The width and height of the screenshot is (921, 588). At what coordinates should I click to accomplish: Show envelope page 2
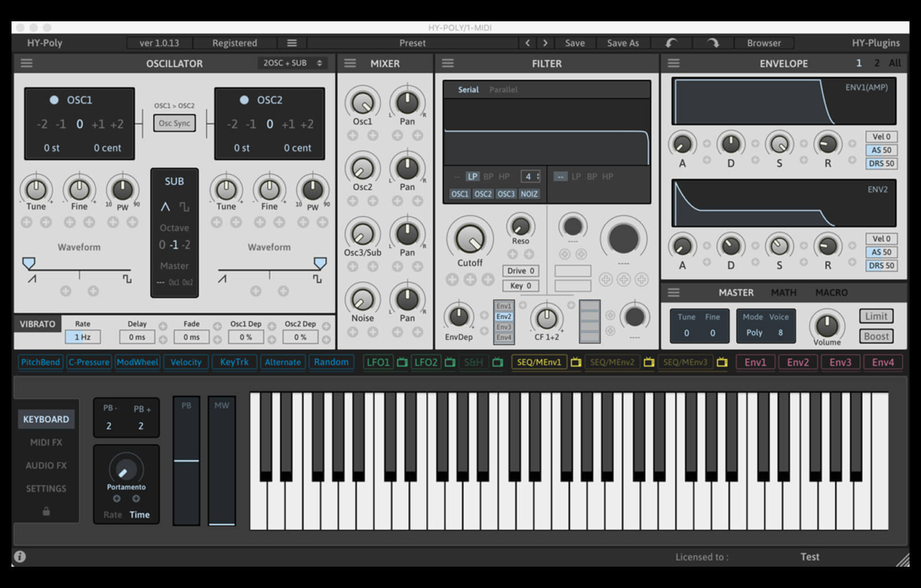click(x=876, y=63)
